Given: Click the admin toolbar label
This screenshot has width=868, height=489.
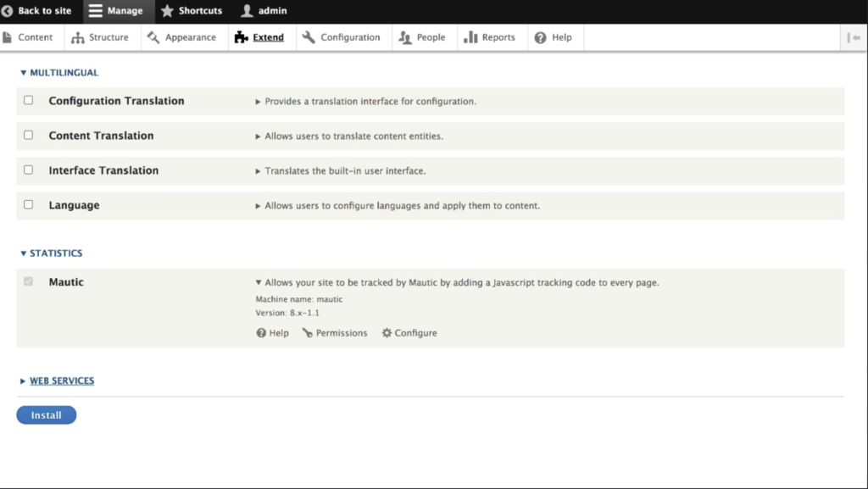Looking at the screenshot, I should pos(273,10).
